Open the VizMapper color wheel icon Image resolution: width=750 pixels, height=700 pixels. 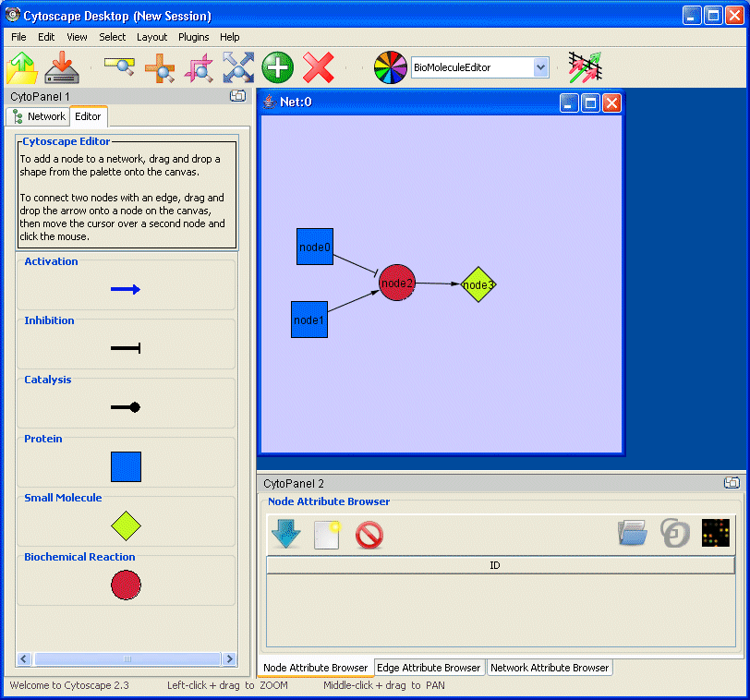390,67
